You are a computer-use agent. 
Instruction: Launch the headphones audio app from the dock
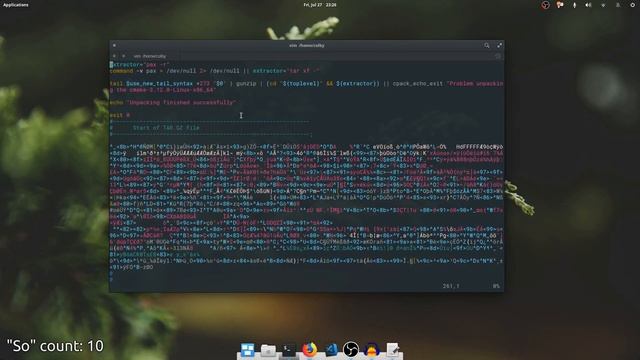[x=372, y=350]
